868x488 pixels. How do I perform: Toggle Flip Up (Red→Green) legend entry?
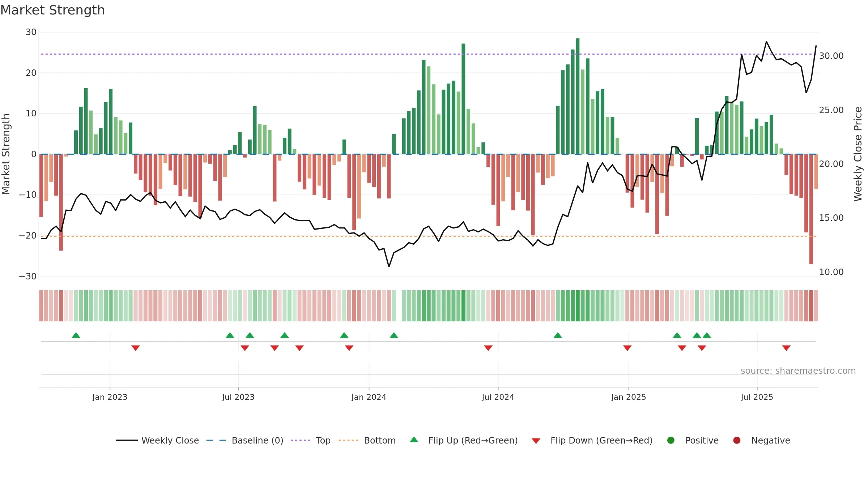point(464,440)
